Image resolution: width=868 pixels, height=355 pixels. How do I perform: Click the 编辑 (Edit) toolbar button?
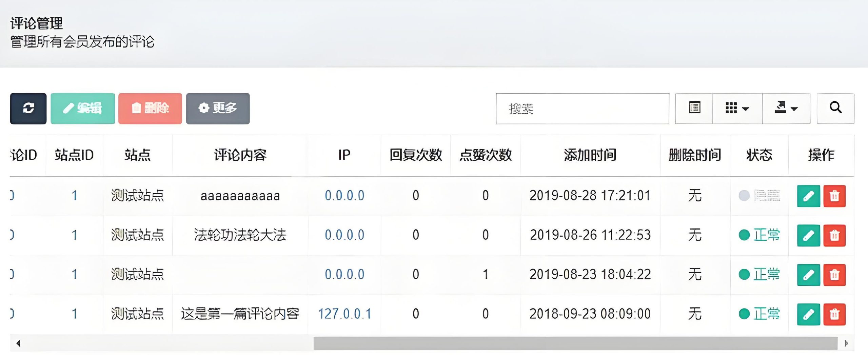[82, 109]
